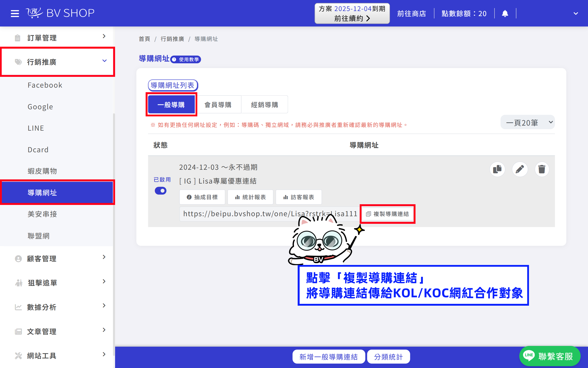Open 蝦皮購物 in the sidebar
The width and height of the screenshot is (588, 368).
pos(42,171)
